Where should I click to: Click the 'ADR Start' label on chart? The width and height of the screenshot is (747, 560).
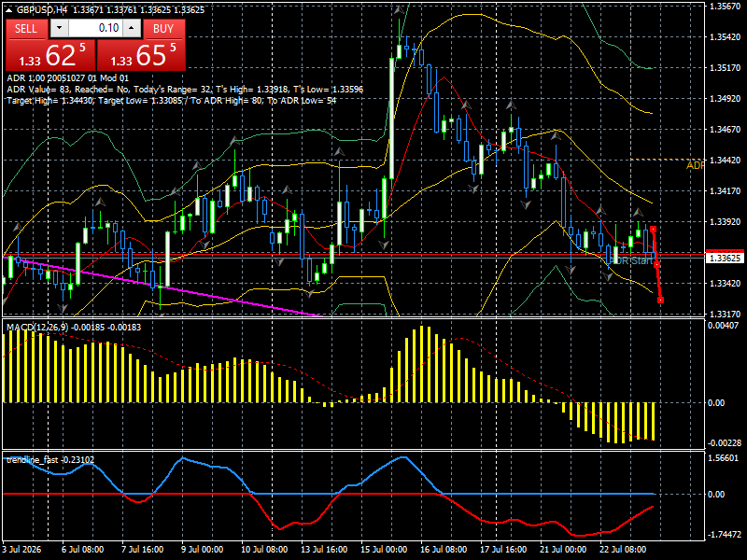click(631, 261)
